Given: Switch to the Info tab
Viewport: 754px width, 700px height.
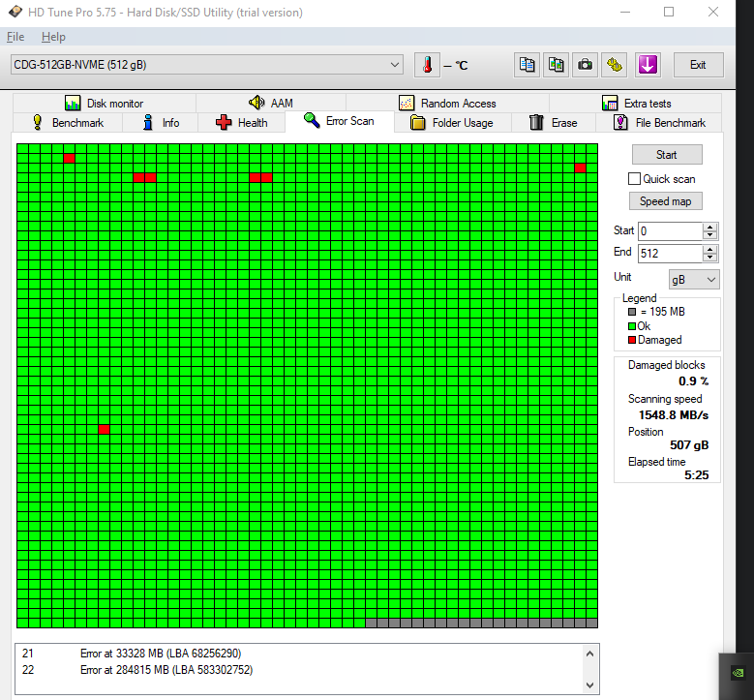Looking at the screenshot, I should 161,123.
